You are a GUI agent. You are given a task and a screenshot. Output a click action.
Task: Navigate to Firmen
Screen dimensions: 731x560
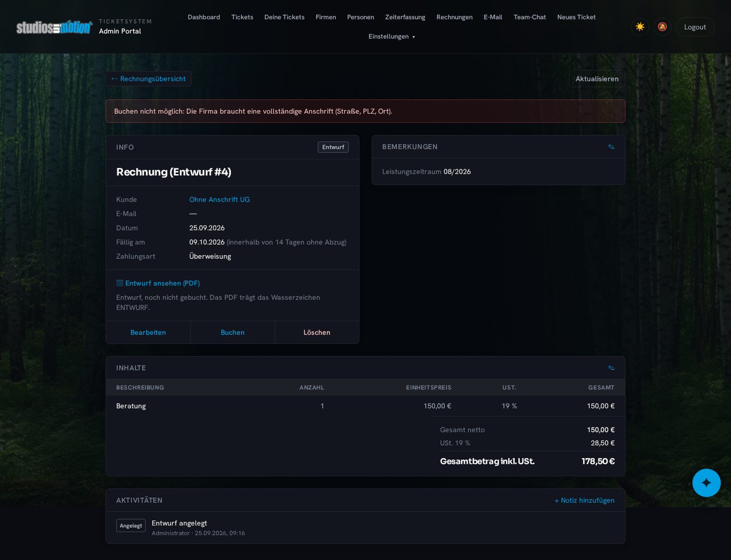click(x=326, y=17)
